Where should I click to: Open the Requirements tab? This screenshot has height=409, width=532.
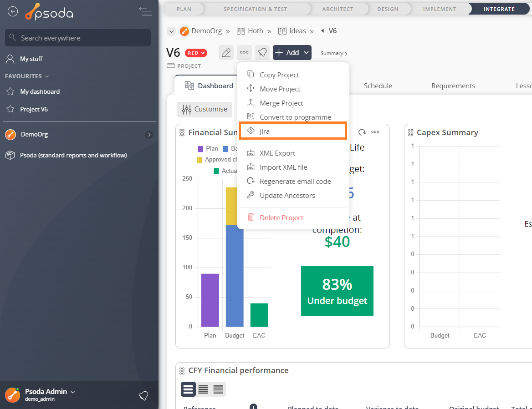pyautogui.click(x=453, y=86)
